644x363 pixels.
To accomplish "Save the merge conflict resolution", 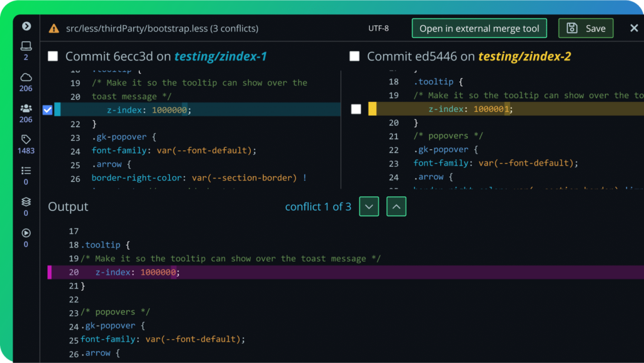I will 586,28.
